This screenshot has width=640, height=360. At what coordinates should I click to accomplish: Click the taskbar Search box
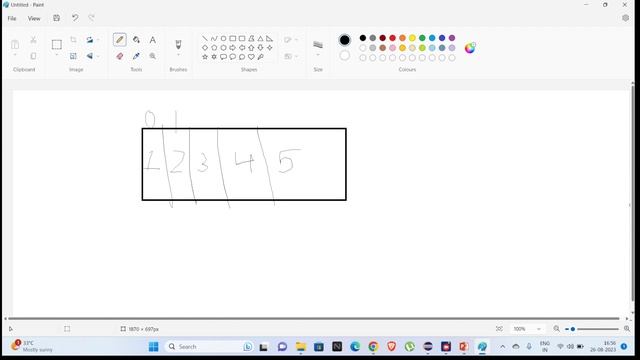(209, 347)
